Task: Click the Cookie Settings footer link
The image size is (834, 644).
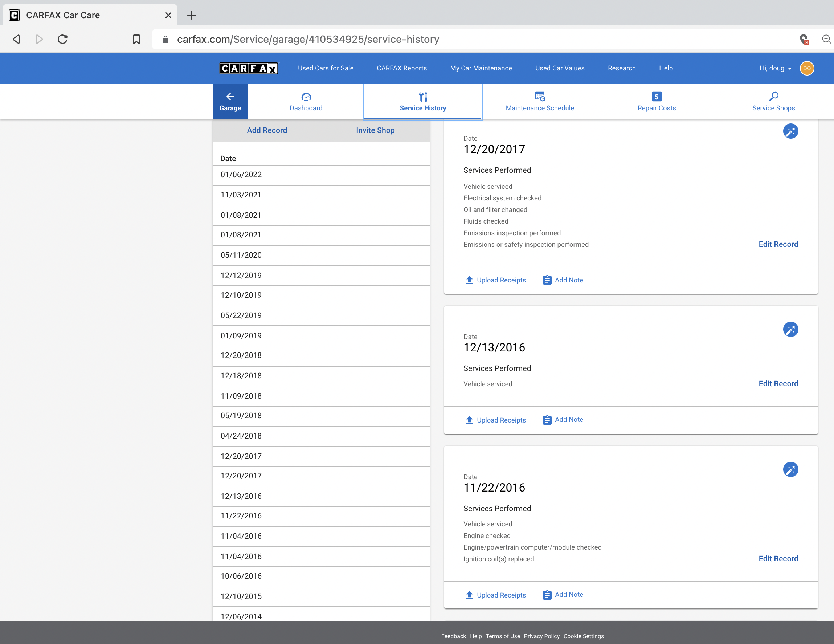Action: 584,636
